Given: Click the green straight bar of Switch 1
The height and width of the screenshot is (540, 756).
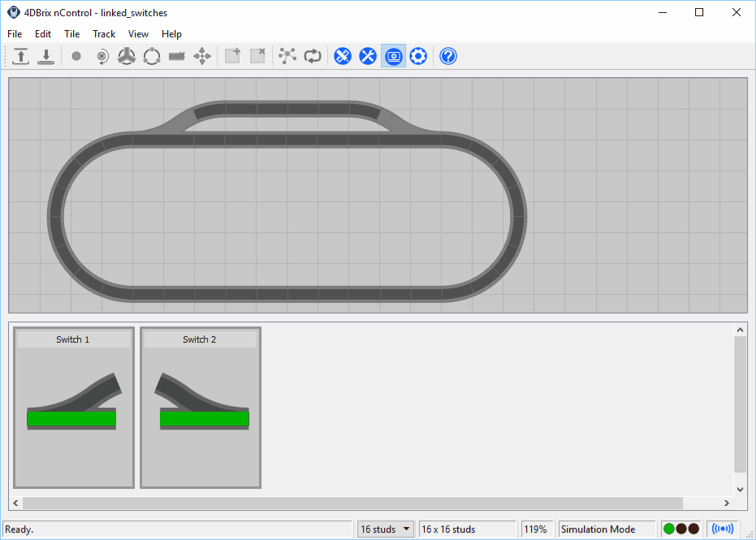Looking at the screenshot, I should pyautogui.click(x=71, y=418).
